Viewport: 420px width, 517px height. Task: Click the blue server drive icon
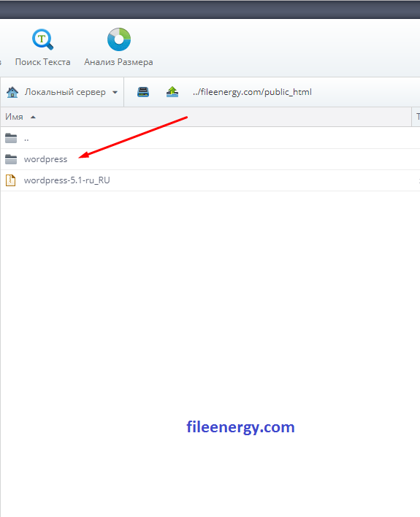[x=143, y=92]
